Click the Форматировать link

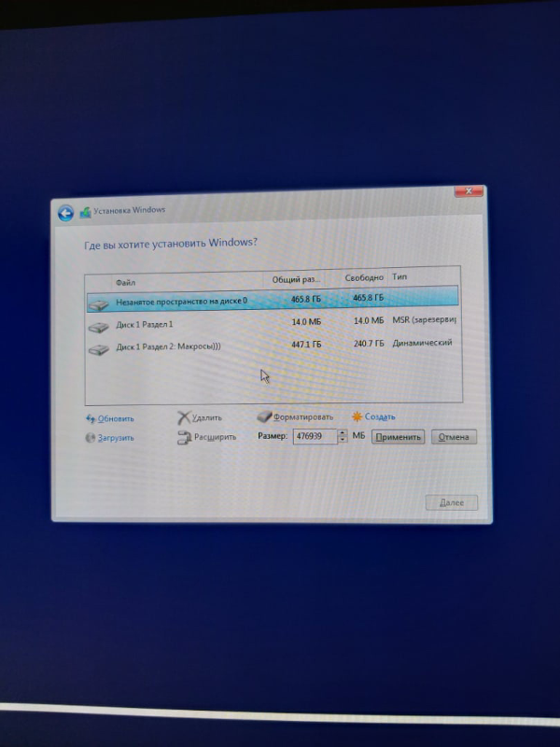point(302,417)
